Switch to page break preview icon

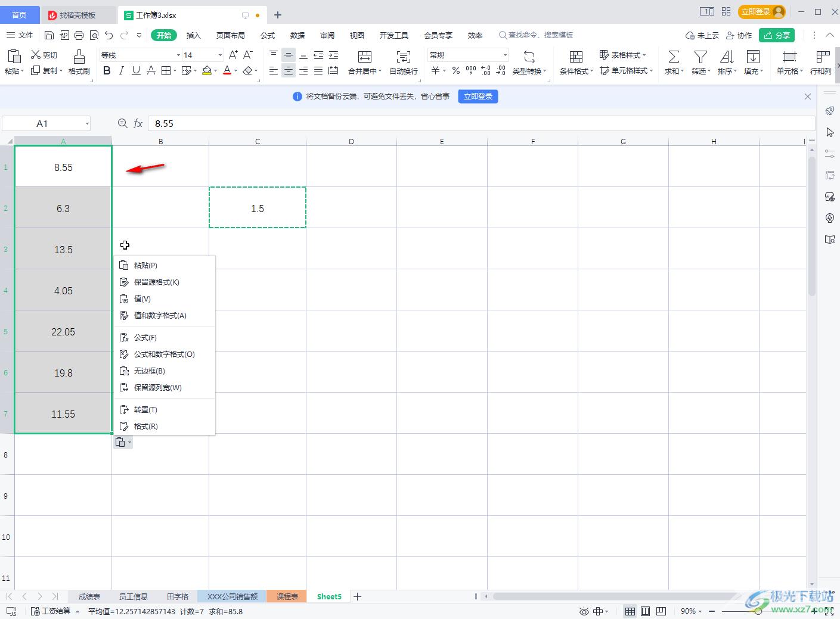pos(661,611)
